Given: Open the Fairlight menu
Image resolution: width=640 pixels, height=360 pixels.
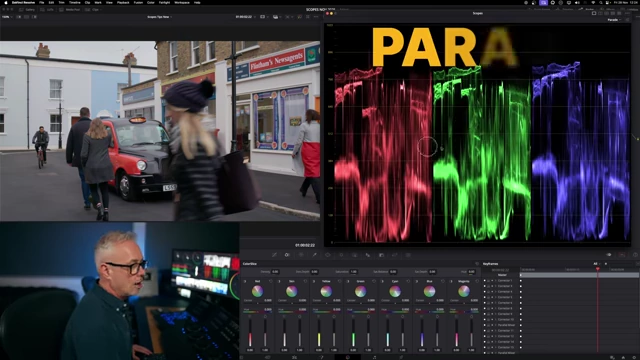Looking at the screenshot, I should pyautogui.click(x=164, y=2).
